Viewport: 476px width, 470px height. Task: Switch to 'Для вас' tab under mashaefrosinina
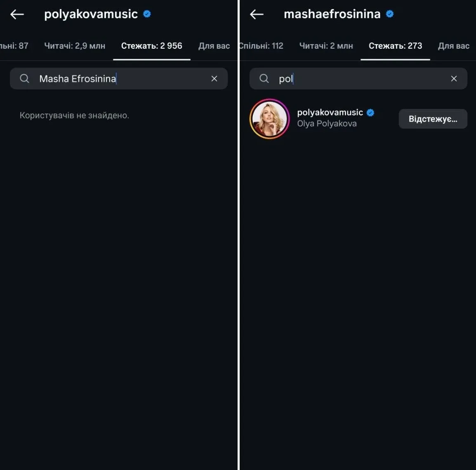453,46
